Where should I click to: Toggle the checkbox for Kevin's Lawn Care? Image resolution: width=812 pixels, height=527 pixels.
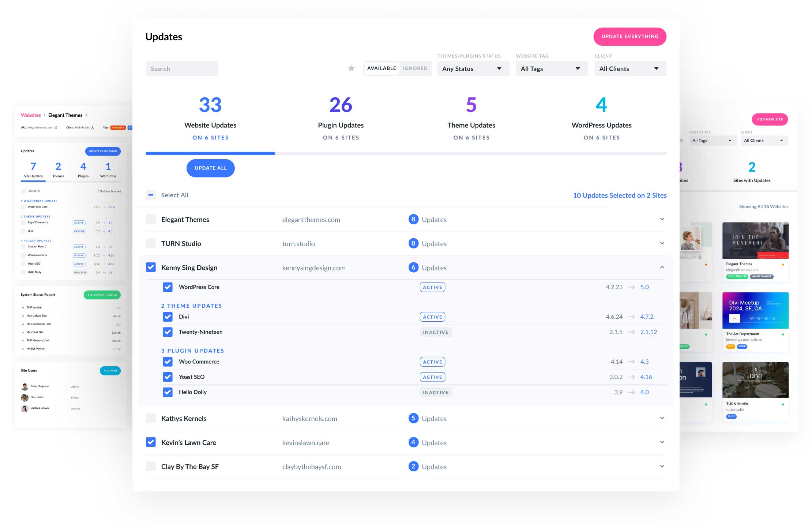[x=150, y=442]
